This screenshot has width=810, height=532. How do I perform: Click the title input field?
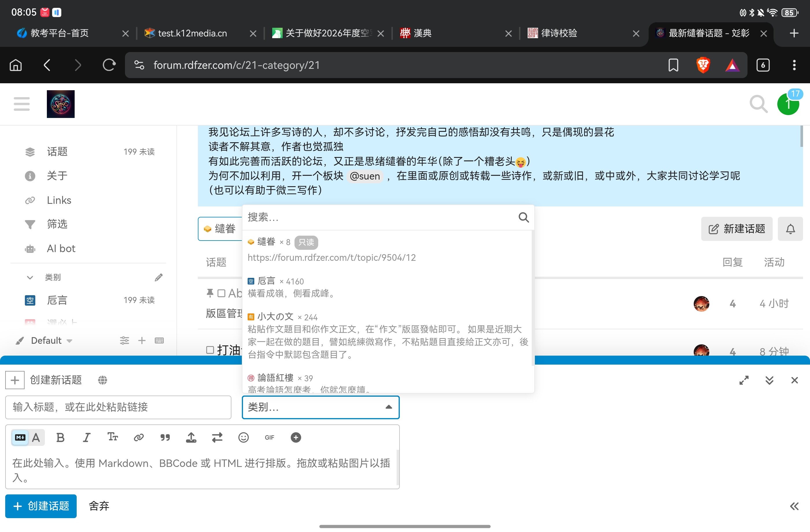[x=118, y=407]
